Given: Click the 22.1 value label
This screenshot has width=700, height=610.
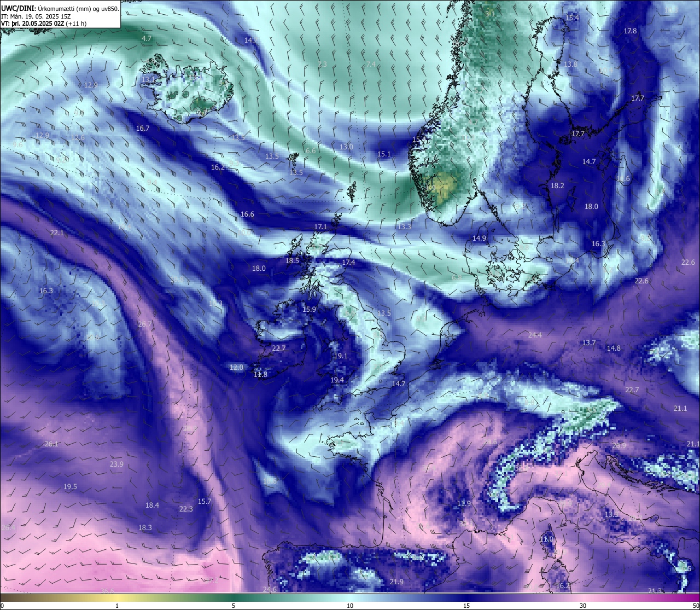Looking at the screenshot, I should coord(57,233).
